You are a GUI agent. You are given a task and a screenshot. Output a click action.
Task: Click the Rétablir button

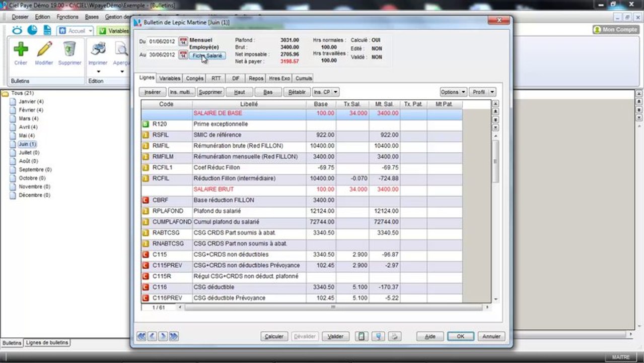(297, 92)
